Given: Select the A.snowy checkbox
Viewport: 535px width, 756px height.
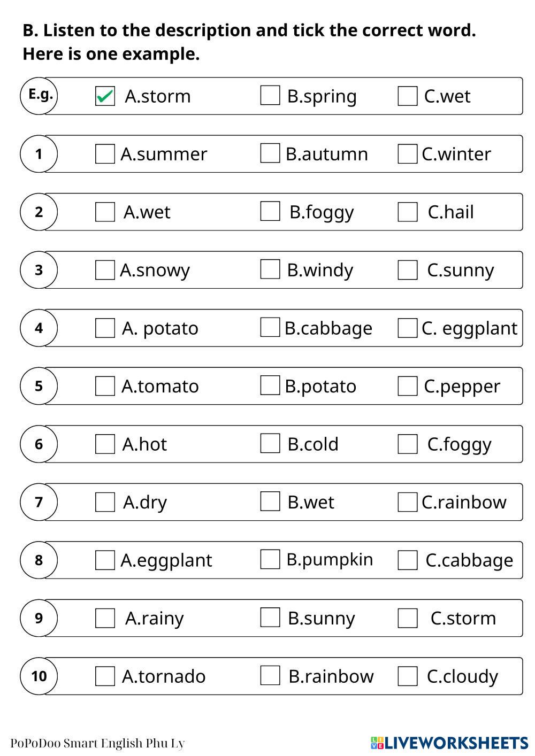Looking at the screenshot, I should [105, 270].
